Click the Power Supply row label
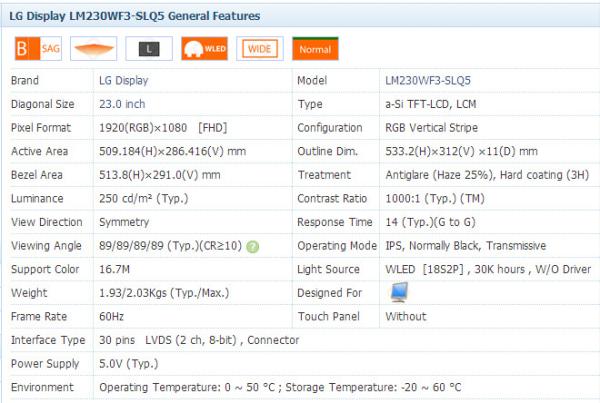This screenshot has width=600, height=403. tap(45, 364)
